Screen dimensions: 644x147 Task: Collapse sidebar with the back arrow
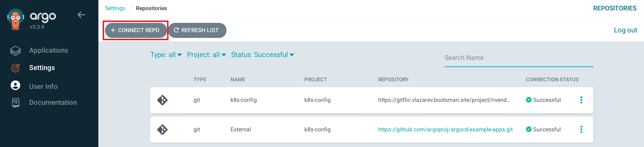coord(81,15)
